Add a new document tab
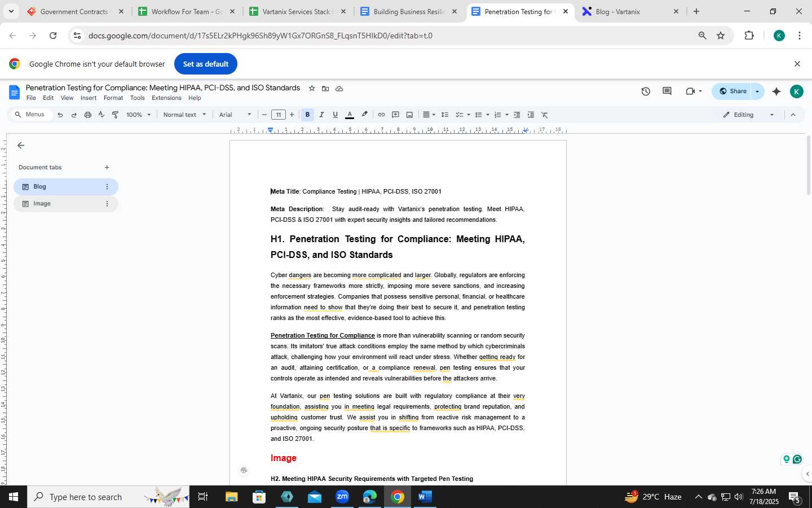The width and height of the screenshot is (812, 508). pos(107,168)
